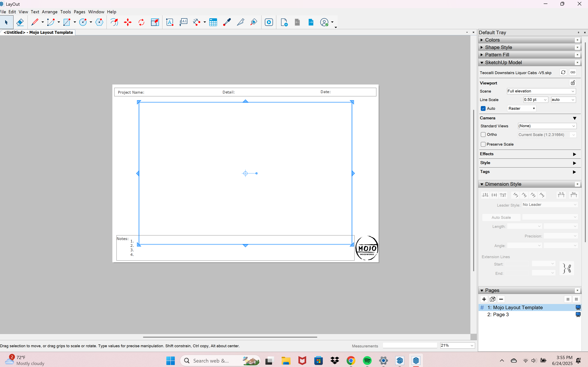Open the Pages menu
Image resolution: width=588 pixels, height=367 pixels.
[x=80, y=12]
